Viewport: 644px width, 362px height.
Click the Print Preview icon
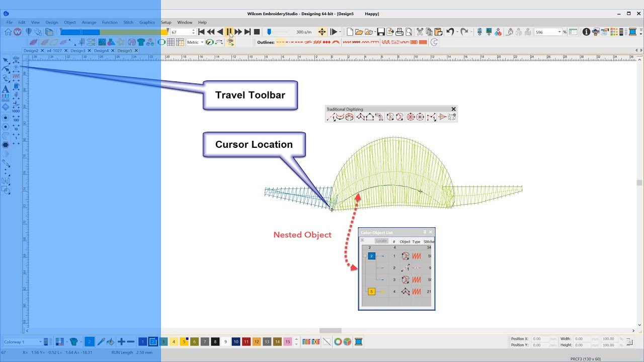(x=409, y=32)
